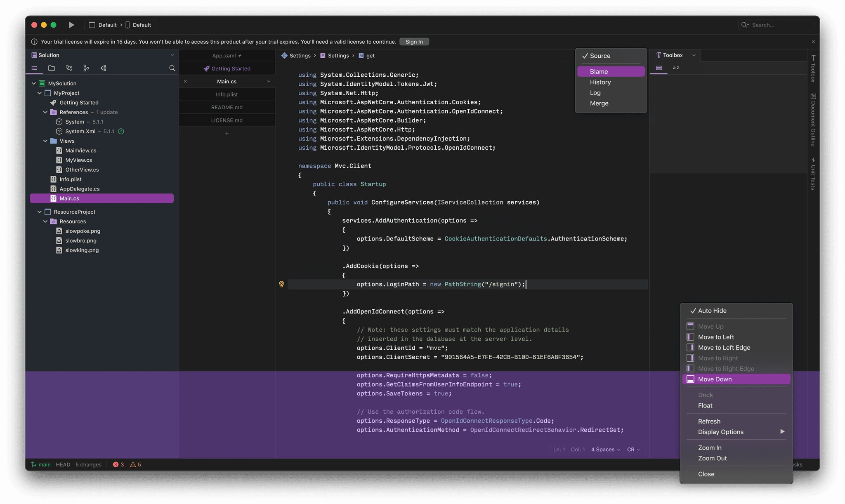Select Blame from the Source menu
The image size is (845, 504).
pyautogui.click(x=611, y=71)
